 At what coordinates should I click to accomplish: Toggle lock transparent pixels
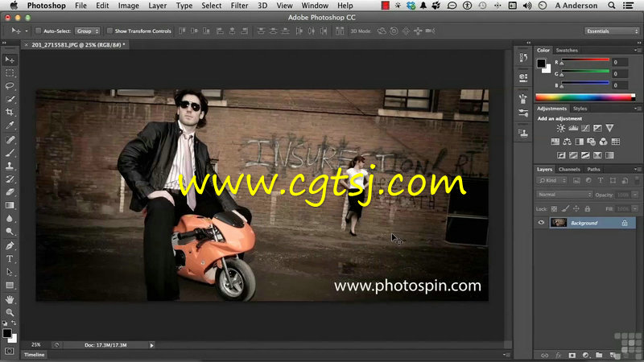[554, 209]
